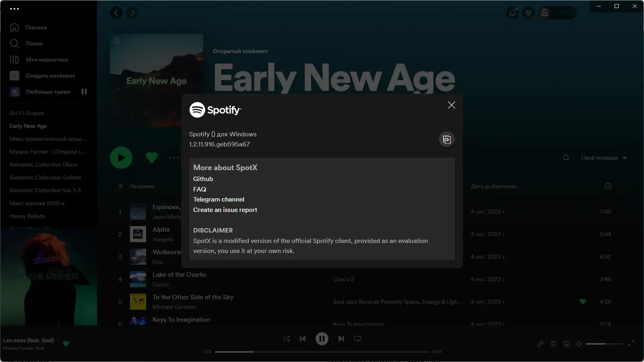Close the Spotify about dialog
The height and width of the screenshot is (362, 644).
(452, 105)
